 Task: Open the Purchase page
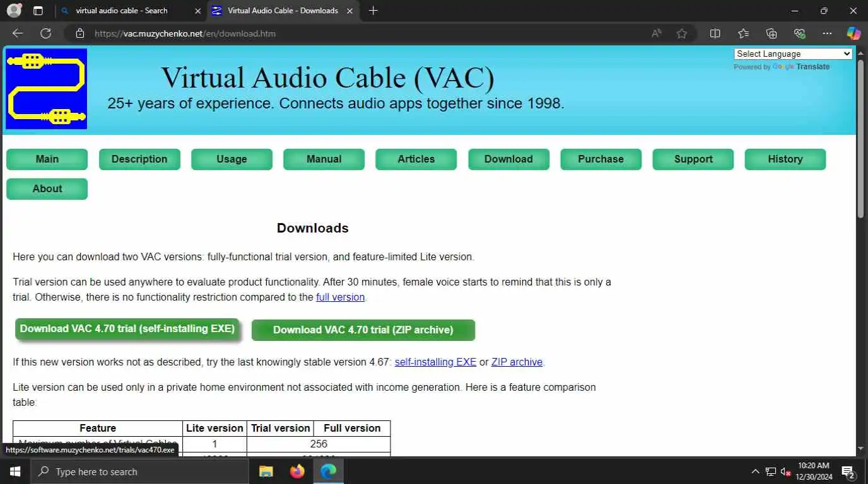pyautogui.click(x=601, y=159)
